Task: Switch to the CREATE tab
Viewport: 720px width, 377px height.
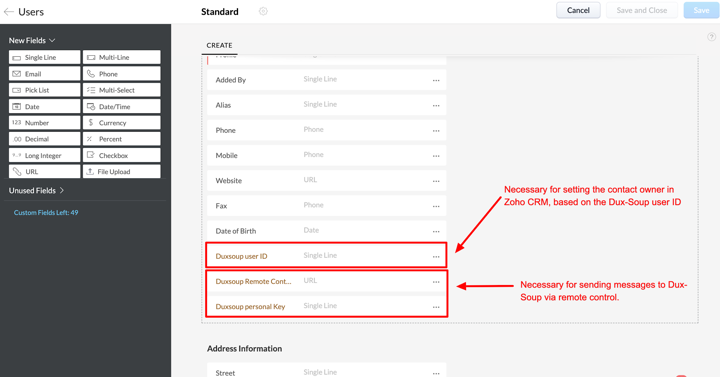Action: tap(219, 45)
